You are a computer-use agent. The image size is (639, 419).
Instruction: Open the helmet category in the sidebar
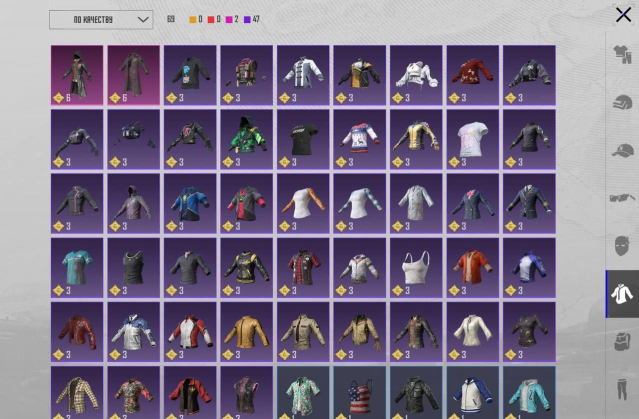pos(622,102)
